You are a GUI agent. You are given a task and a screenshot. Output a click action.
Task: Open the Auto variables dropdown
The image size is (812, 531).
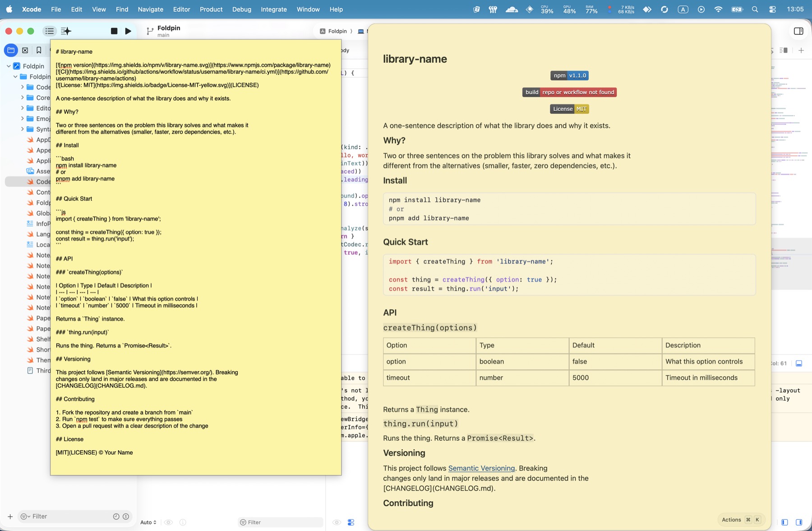coord(148,522)
